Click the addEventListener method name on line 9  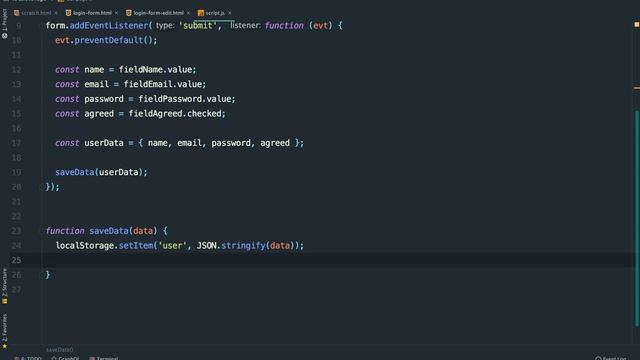(109, 26)
